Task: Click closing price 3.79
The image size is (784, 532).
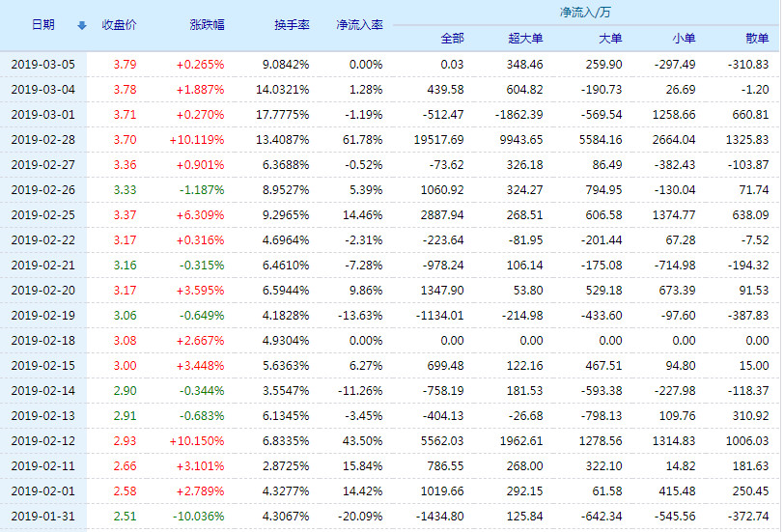Action: 125,65
